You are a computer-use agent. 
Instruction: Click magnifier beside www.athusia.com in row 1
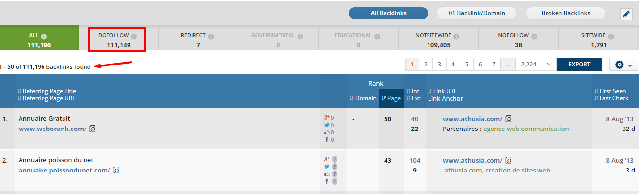[x=508, y=119]
